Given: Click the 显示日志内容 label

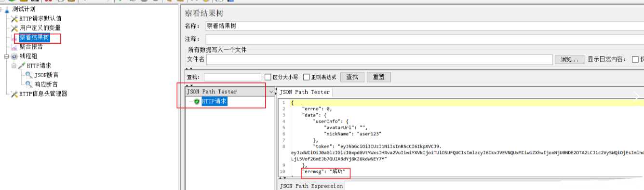Looking at the screenshot, I should 606,59.
